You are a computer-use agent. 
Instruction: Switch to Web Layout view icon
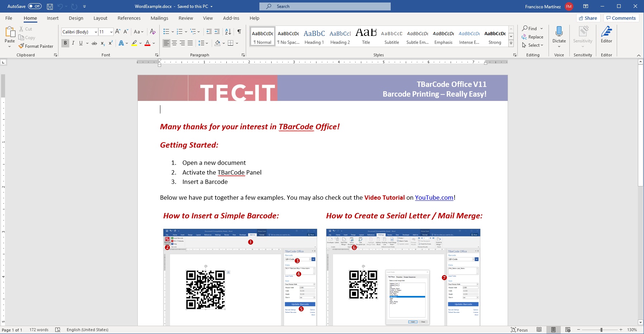coord(568,330)
